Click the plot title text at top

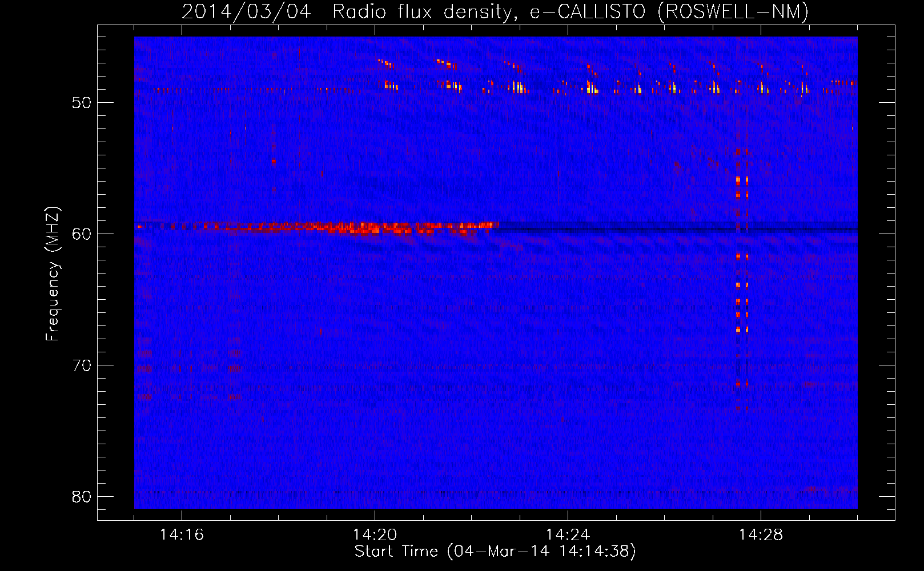click(x=495, y=12)
